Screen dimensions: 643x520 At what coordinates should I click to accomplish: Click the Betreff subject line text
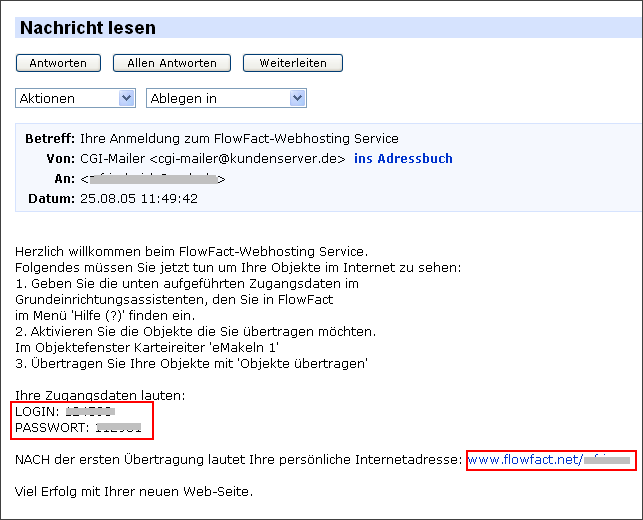pos(239,139)
